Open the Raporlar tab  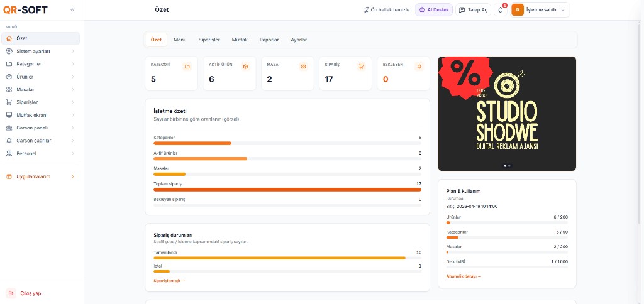(x=269, y=40)
